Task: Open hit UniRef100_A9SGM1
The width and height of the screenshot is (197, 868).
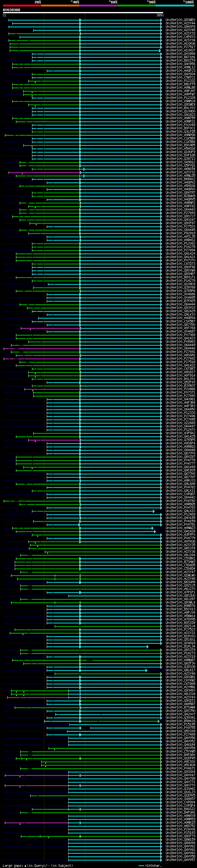Action: (180, 355)
